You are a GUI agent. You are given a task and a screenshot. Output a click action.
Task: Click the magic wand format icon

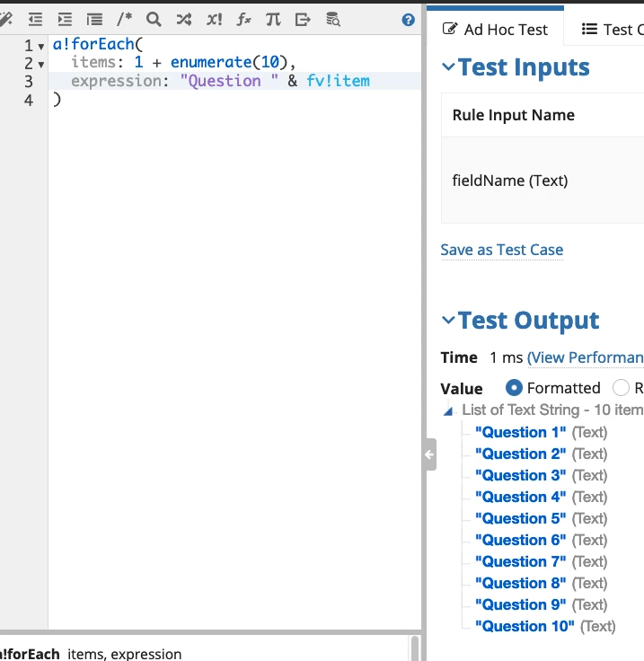[5, 20]
